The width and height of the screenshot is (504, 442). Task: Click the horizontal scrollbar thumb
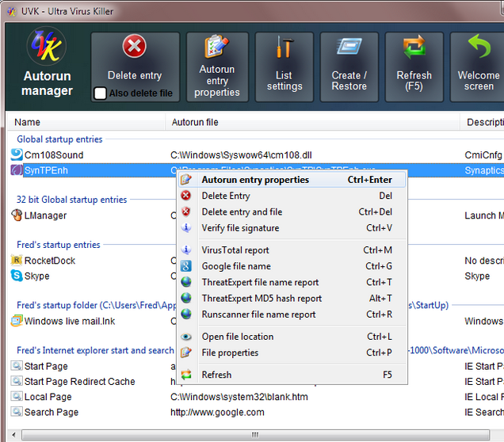(255, 435)
